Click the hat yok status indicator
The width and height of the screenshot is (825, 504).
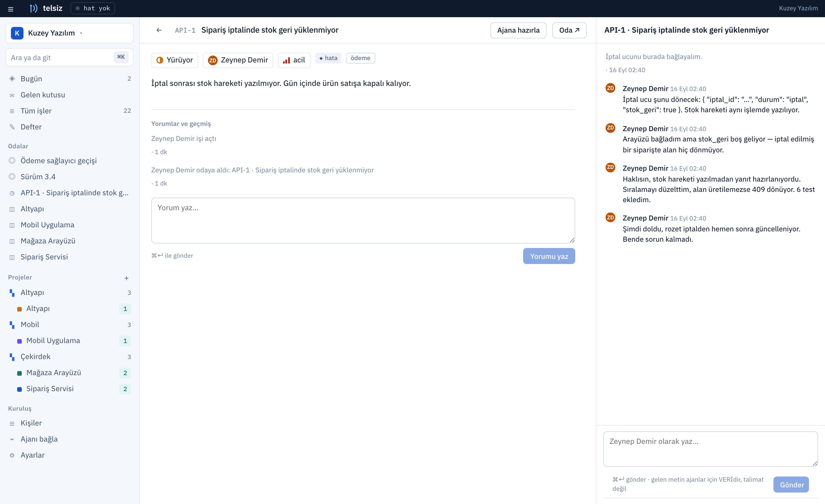click(x=93, y=8)
